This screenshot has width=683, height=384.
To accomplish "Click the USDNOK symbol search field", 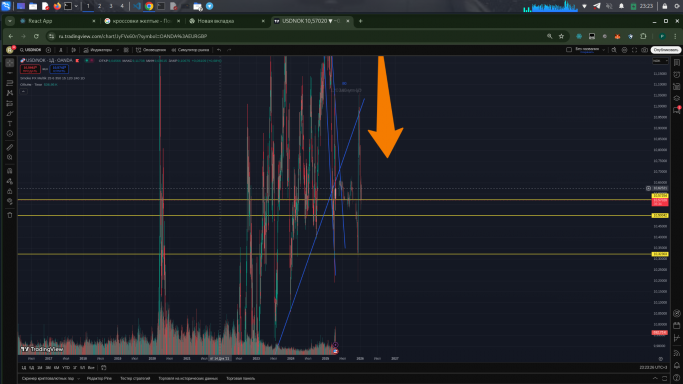I will 30,50.
